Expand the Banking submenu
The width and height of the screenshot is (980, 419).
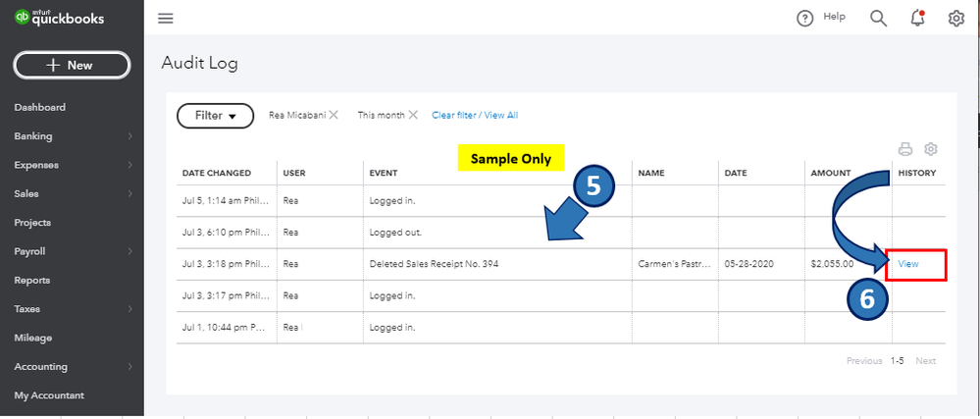[x=129, y=136]
